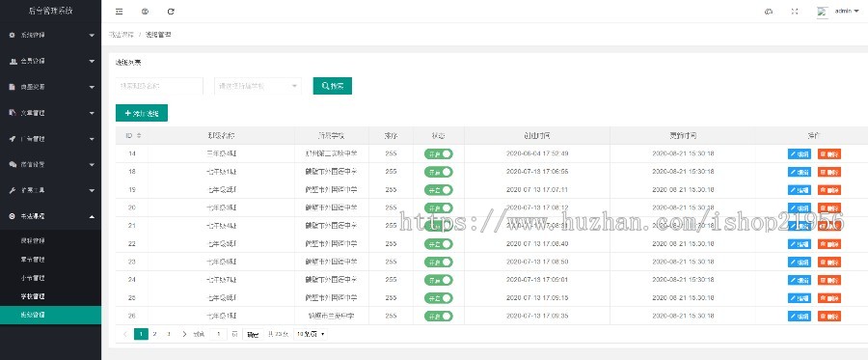Expand the sidebar menu with rocket icon
This screenshot has width=868, height=360.
click(50, 138)
